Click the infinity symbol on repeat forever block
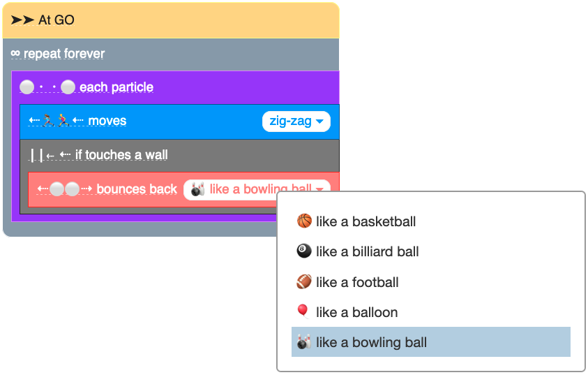Screen dimensions: 588x375 point(15,54)
